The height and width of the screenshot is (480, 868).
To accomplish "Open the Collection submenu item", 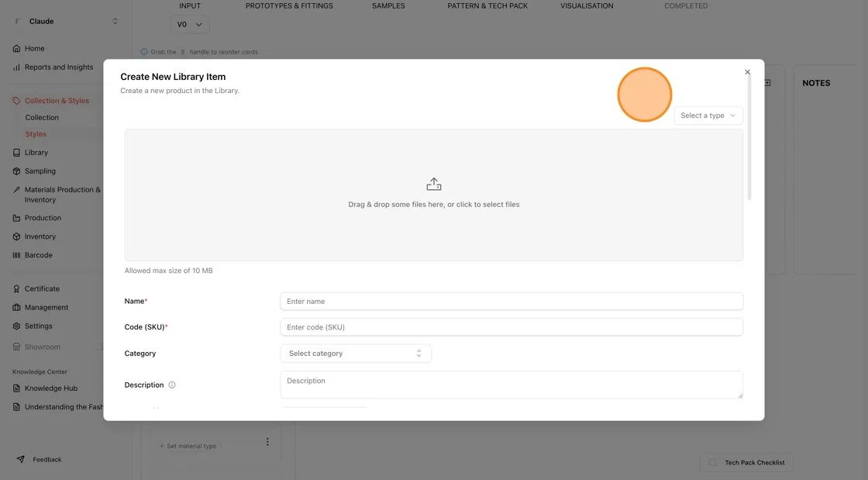I will 42,117.
